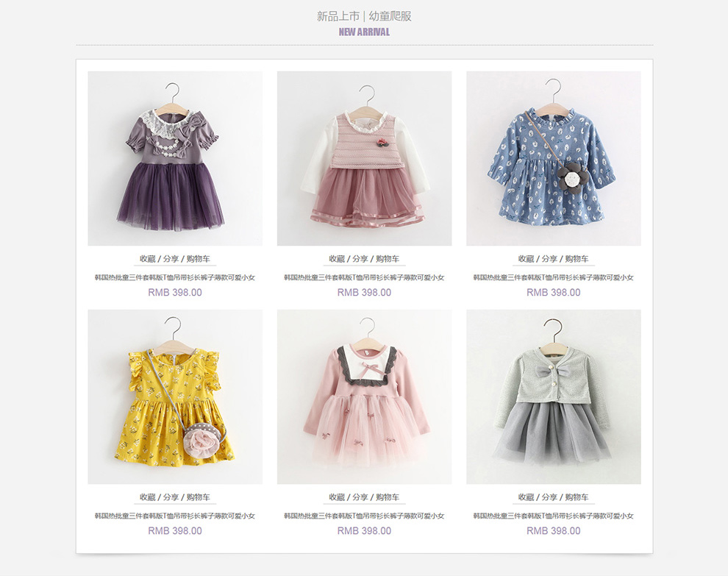Open the pink bow tutu dress thumbnail
The width and height of the screenshot is (728, 576).
[x=365, y=397]
